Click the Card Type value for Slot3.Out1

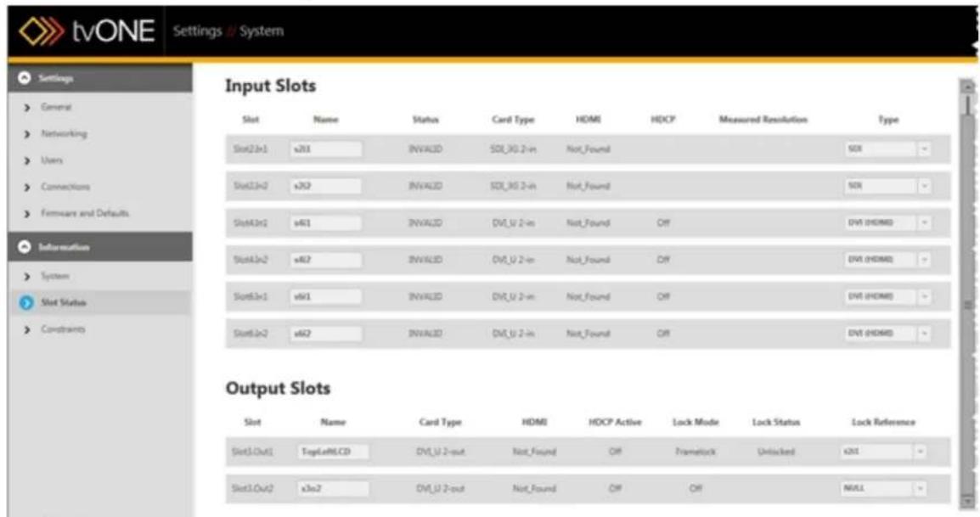tap(441, 452)
